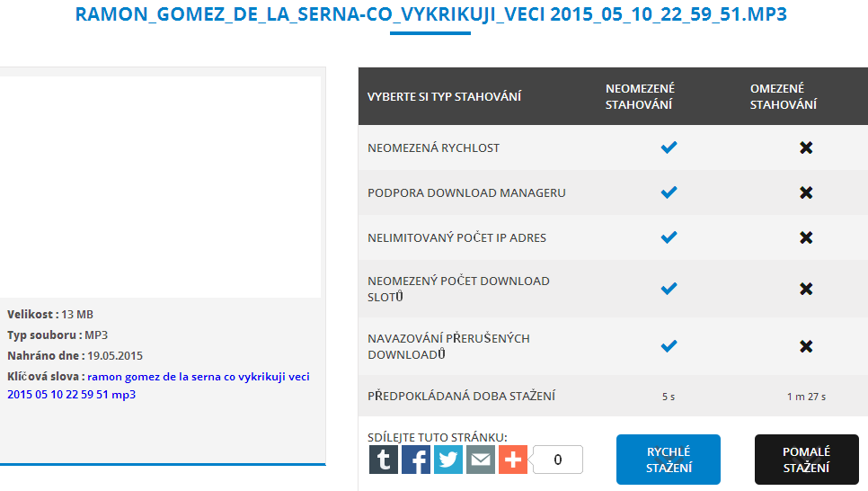
Task: Share the page on Facebook
Action: click(416, 460)
